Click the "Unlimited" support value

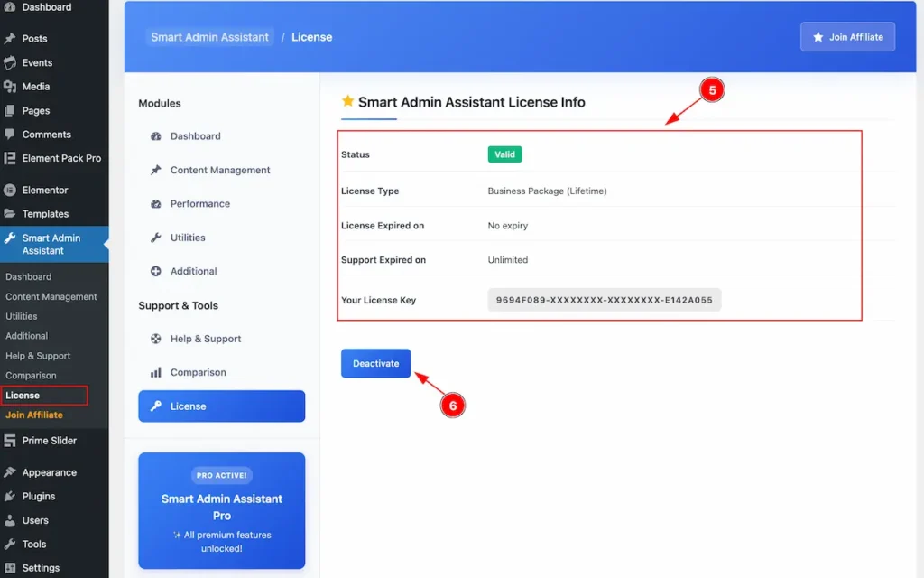pos(507,259)
